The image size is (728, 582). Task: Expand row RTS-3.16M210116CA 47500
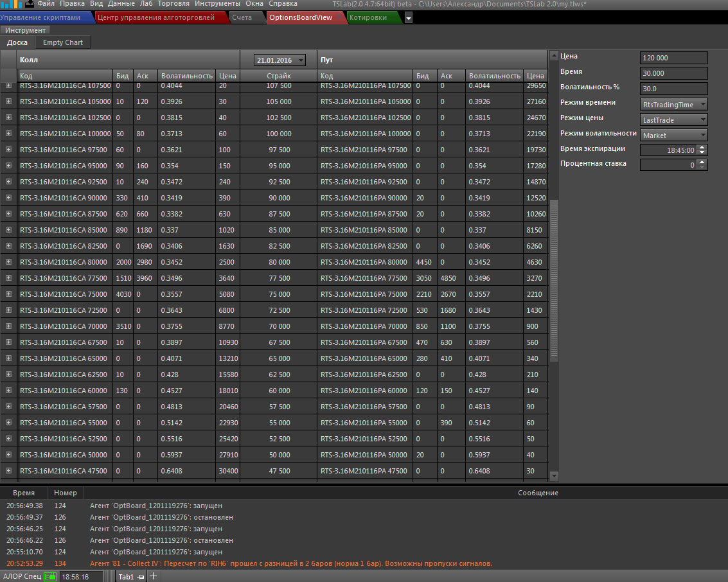tap(8, 471)
